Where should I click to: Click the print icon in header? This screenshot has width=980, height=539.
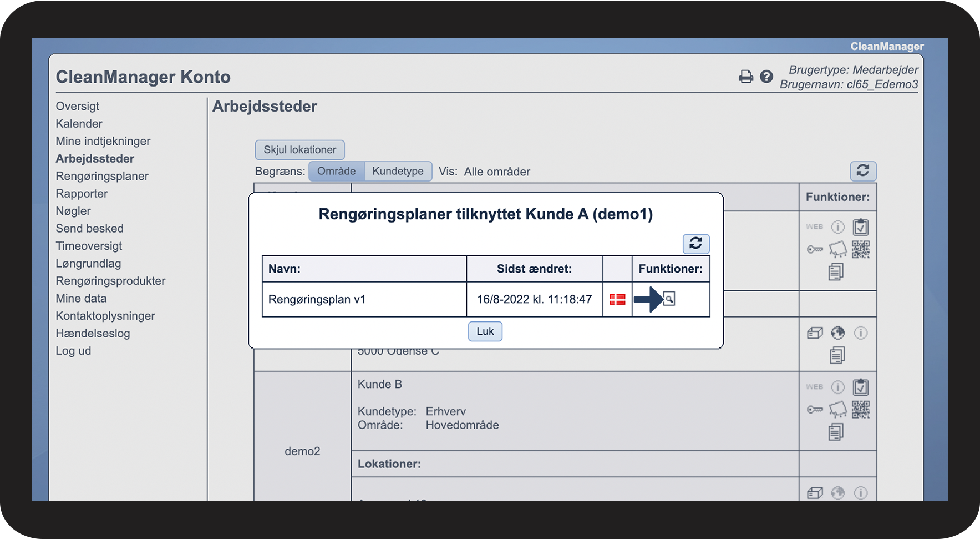746,77
